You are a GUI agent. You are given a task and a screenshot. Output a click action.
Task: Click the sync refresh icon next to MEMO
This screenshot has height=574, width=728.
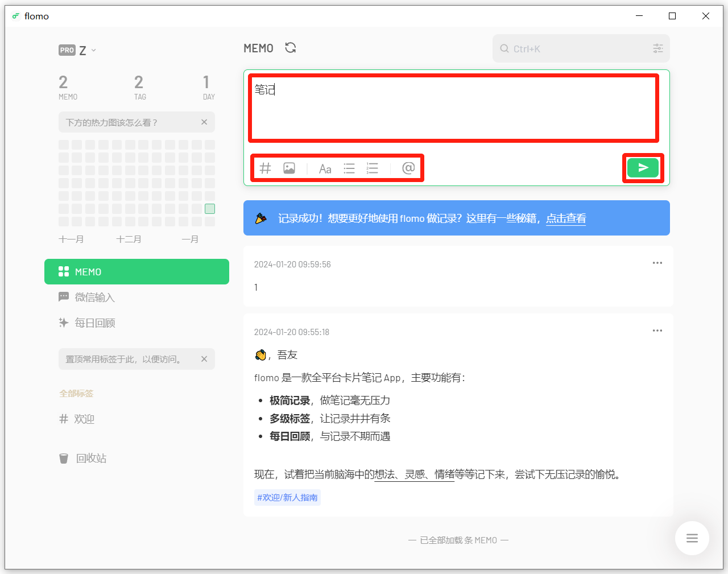tap(291, 48)
